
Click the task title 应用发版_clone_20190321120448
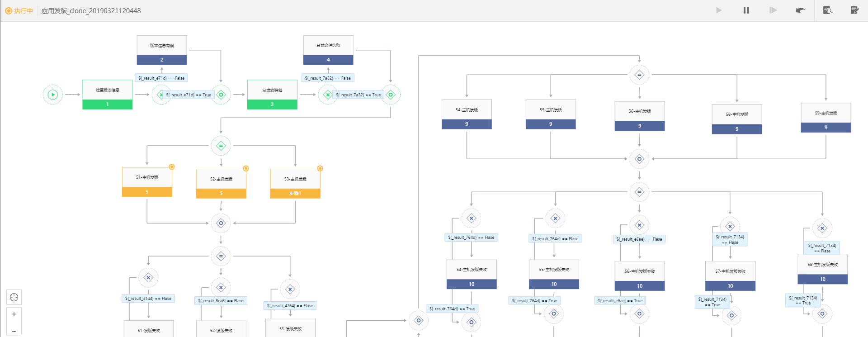click(x=91, y=11)
